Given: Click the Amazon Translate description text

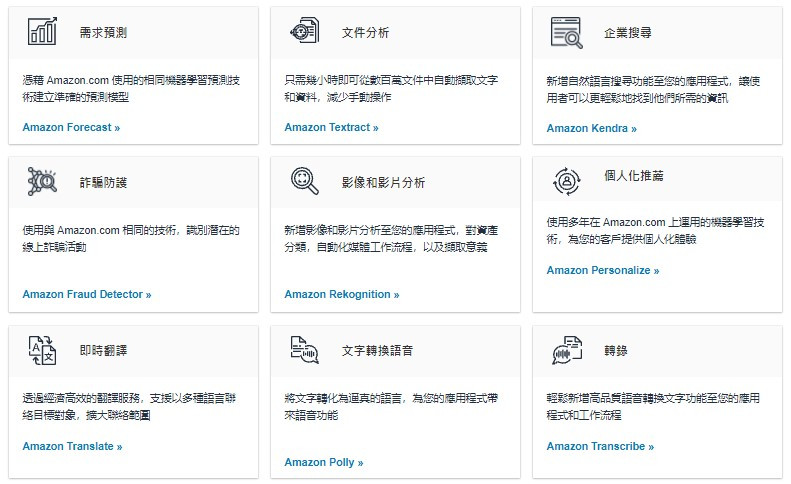Looking at the screenshot, I should [130, 406].
